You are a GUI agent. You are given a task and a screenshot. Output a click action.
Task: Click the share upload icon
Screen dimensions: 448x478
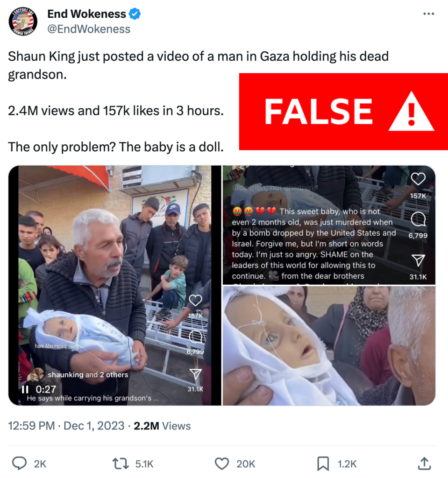(x=424, y=464)
